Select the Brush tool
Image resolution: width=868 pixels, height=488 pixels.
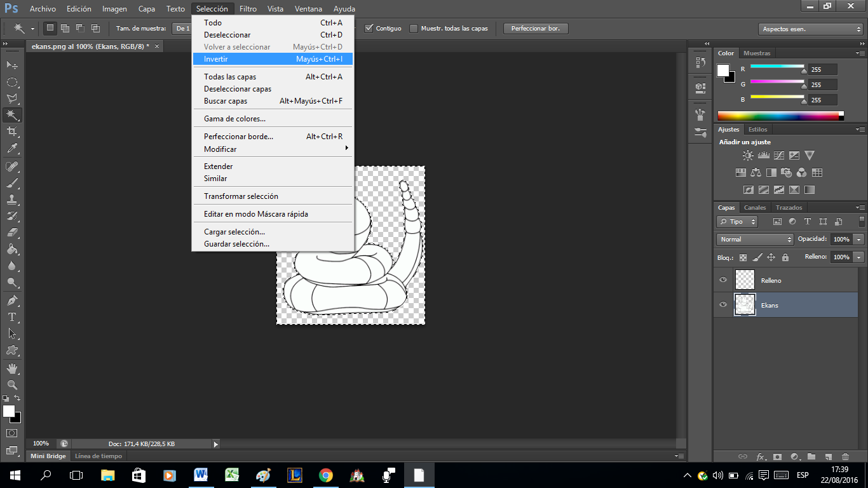click(12, 183)
